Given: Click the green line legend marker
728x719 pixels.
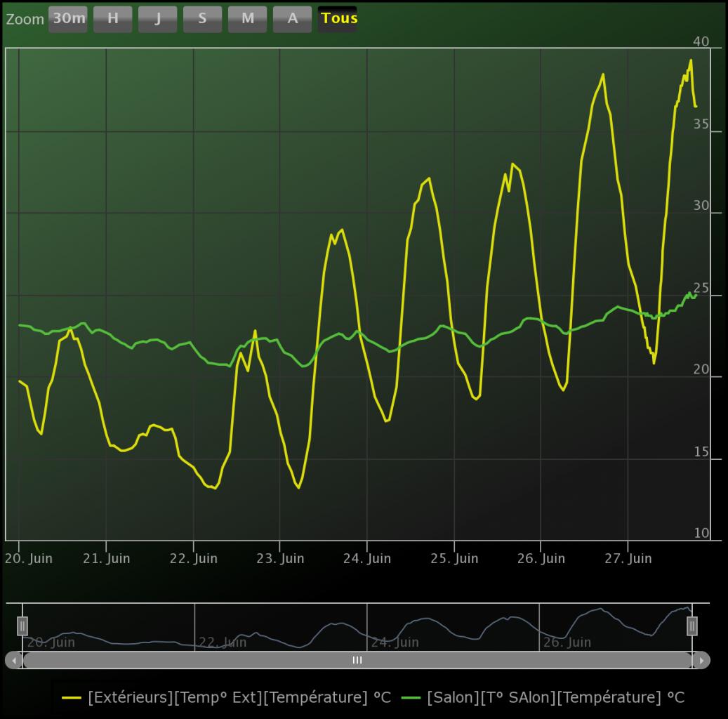Looking at the screenshot, I should pyautogui.click(x=411, y=698).
